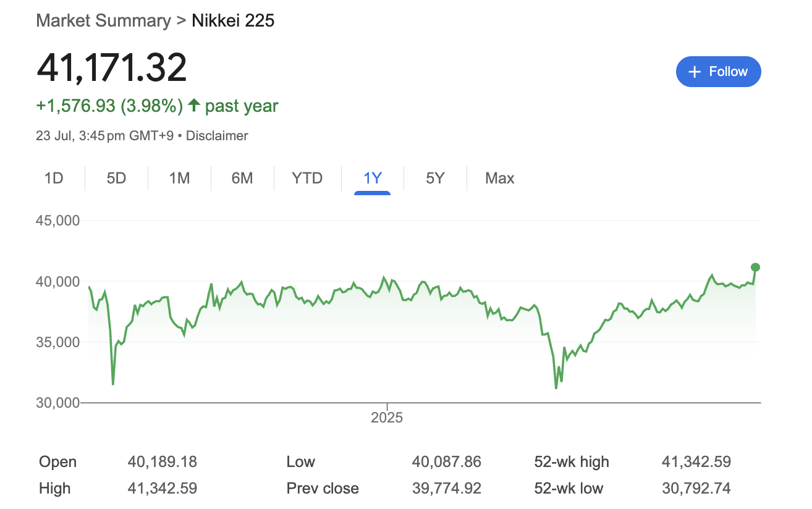This screenshot has height=509, width=812.
Task: Click the current price 41,171.32
Action: point(112,68)
